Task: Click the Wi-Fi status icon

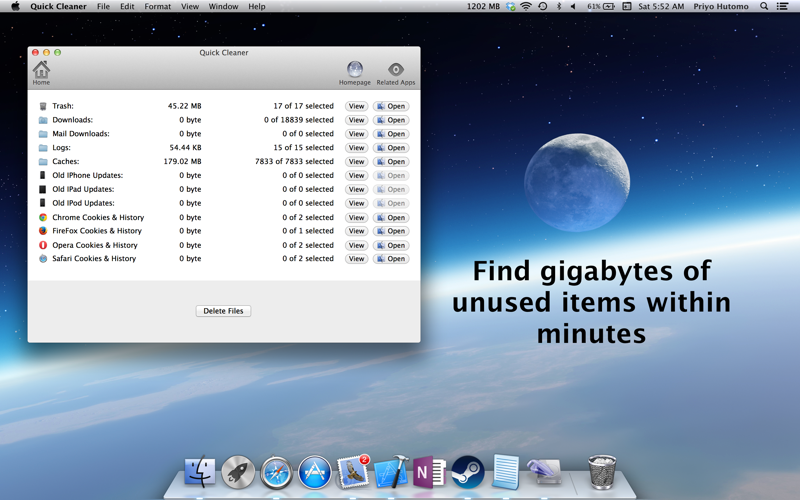Action: (x=526, y=6)
